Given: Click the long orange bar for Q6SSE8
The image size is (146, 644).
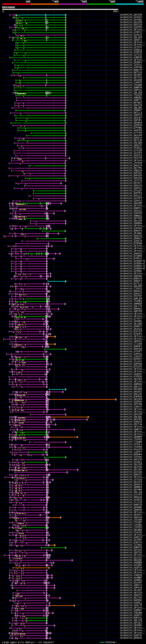Looking at the screenshot, I should 83,400.
